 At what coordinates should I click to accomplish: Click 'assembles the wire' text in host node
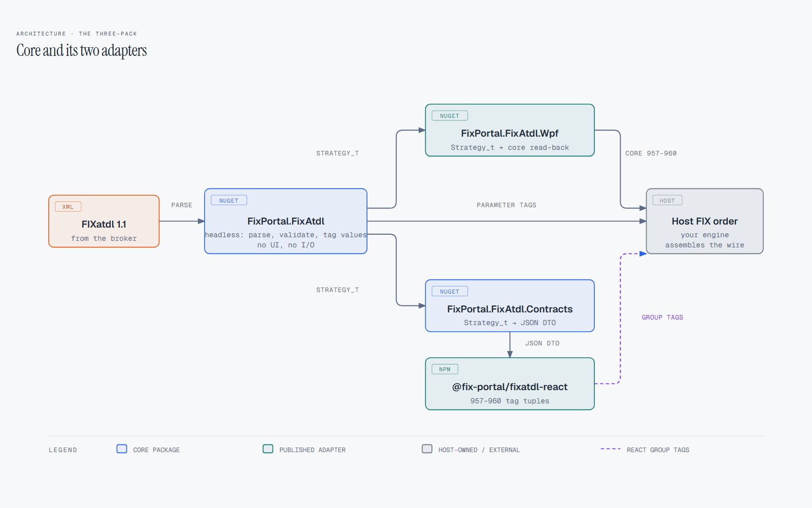pos(704,245)
